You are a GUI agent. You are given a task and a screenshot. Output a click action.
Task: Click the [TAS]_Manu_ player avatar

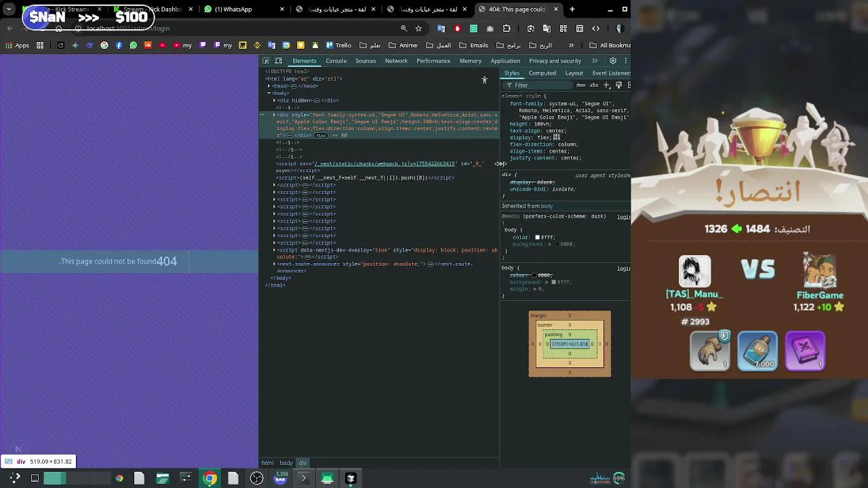(695, 271)
